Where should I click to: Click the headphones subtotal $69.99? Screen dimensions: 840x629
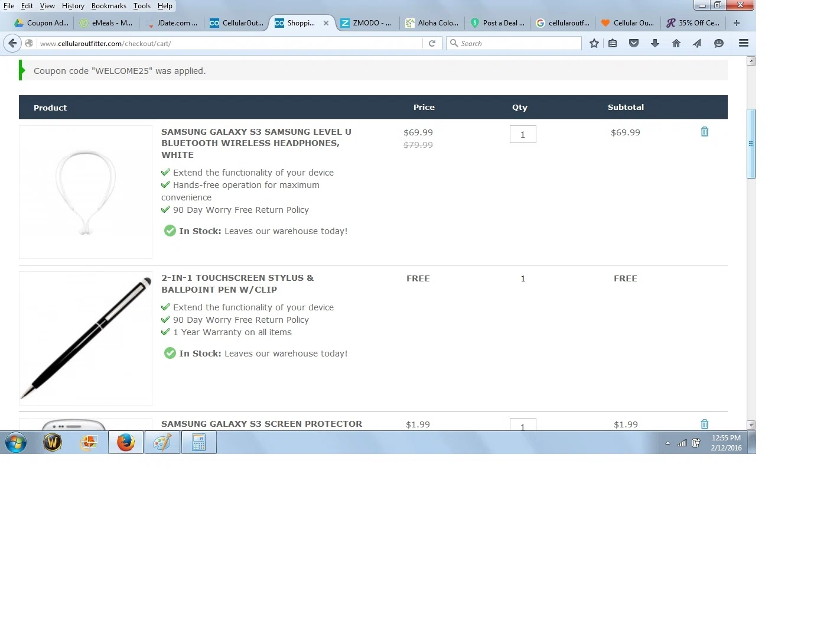click(x=626, y=132)
